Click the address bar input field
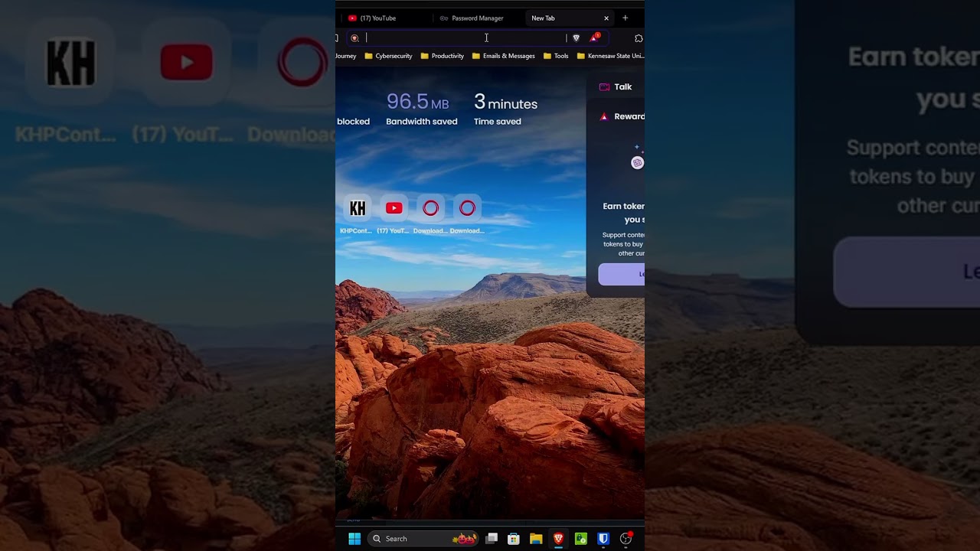The width and height of the screenshot is (980, 551). tap(465, 37)
